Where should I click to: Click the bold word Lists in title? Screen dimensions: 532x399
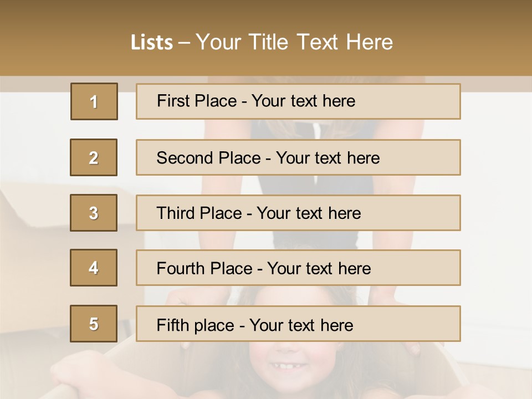pyautogui.click(x=151, y=43)
